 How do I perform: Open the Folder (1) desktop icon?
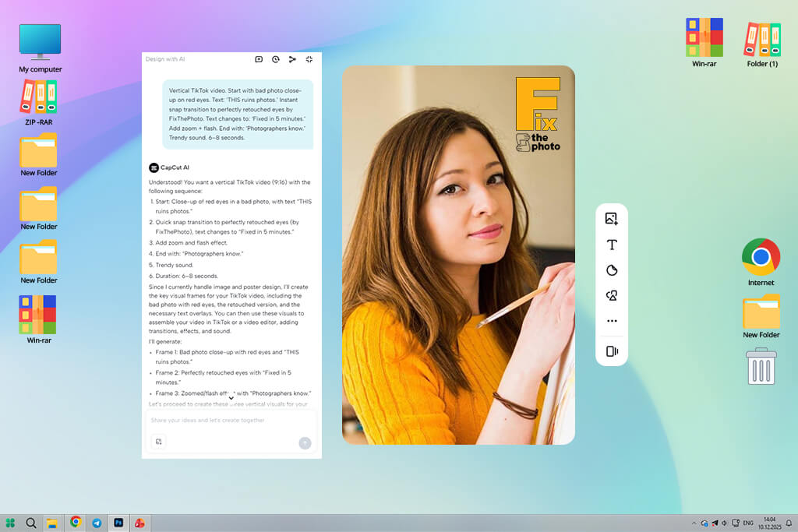pyautogui.click(x=762, y=44)
